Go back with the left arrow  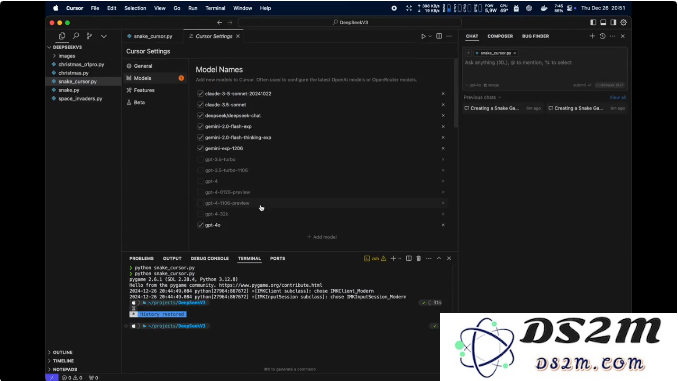click(219, 22)
